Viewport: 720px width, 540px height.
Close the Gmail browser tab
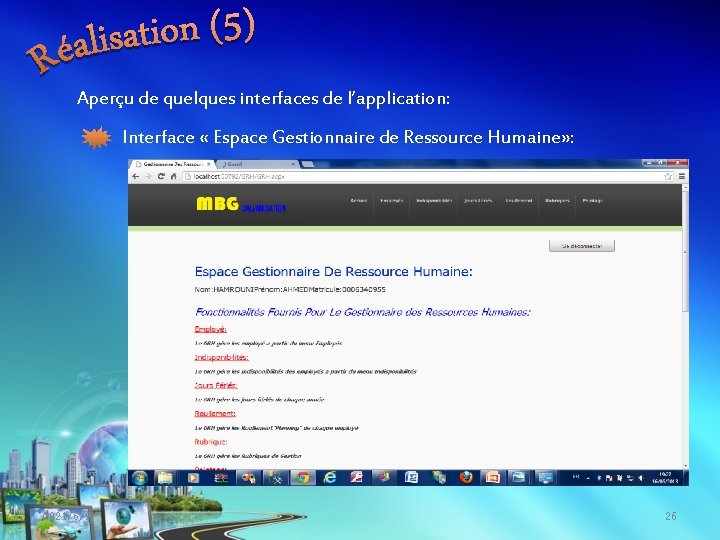(293, 164)
